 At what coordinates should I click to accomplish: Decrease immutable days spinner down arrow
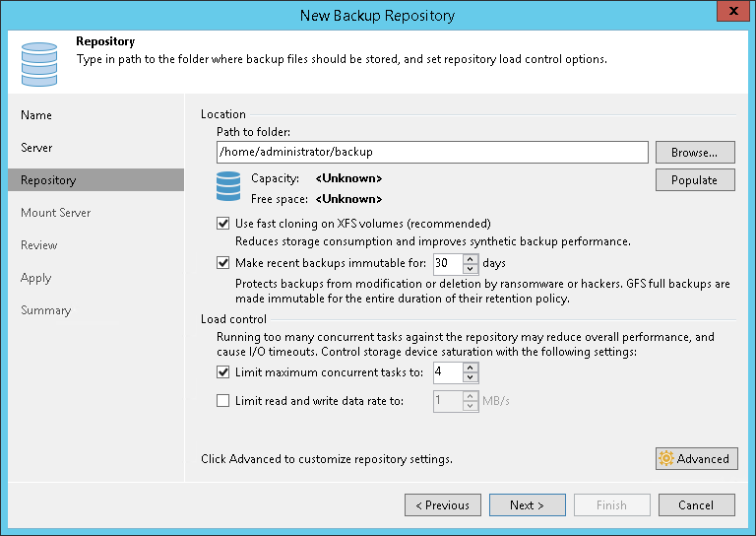click(471, 268)
